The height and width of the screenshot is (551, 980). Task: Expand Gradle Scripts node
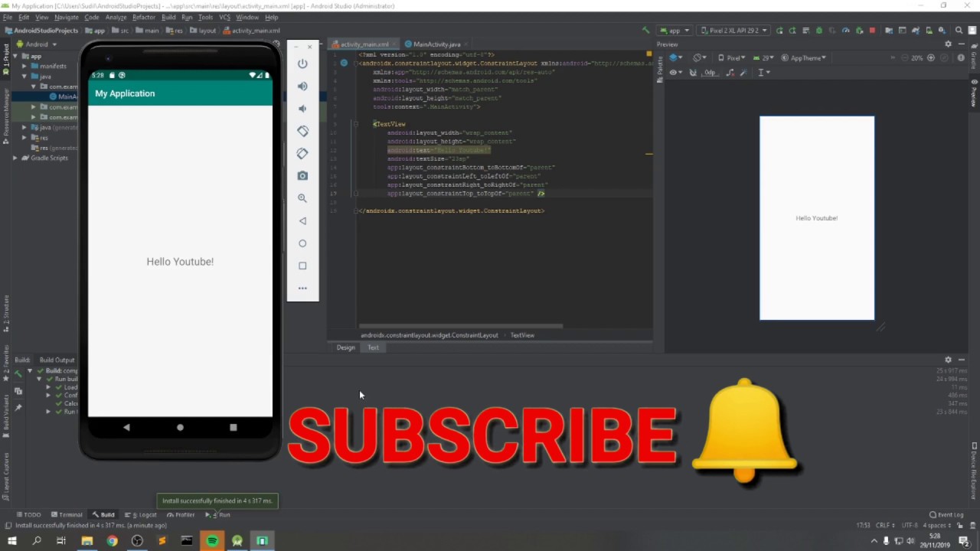pos(15,158)
